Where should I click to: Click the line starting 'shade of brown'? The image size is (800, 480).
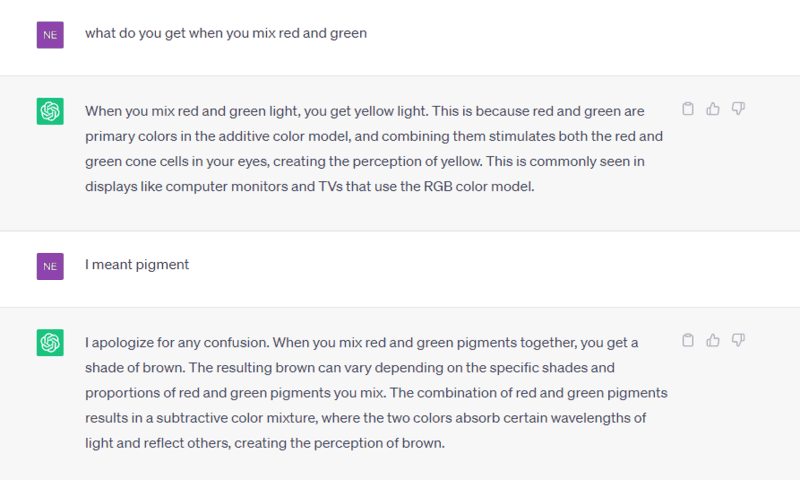pos(350,368)
